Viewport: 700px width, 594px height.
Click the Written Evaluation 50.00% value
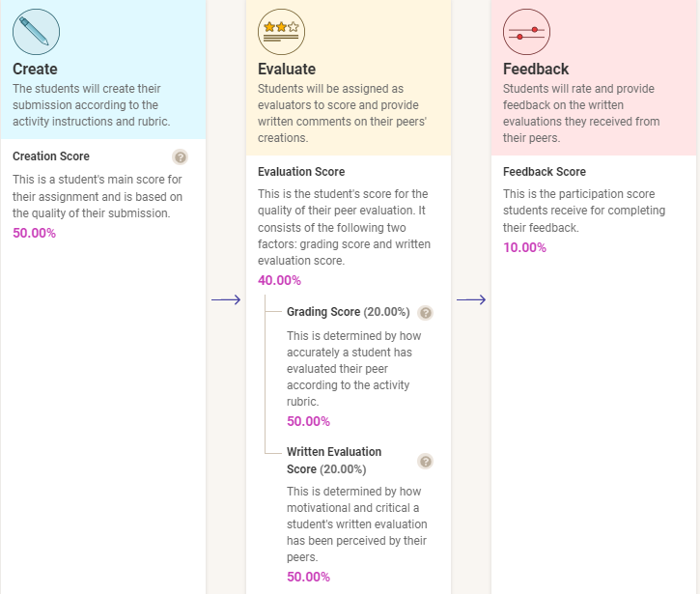(x=308, y=577)
